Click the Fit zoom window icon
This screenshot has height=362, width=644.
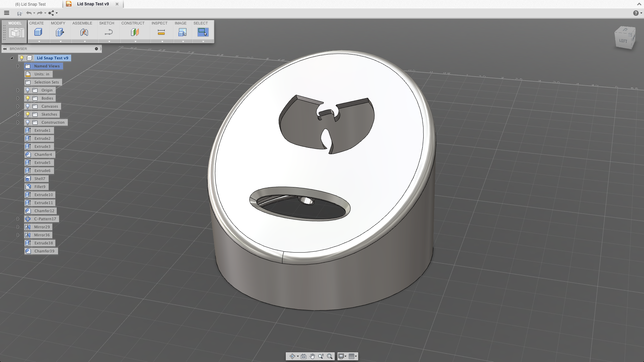(330, 356)
